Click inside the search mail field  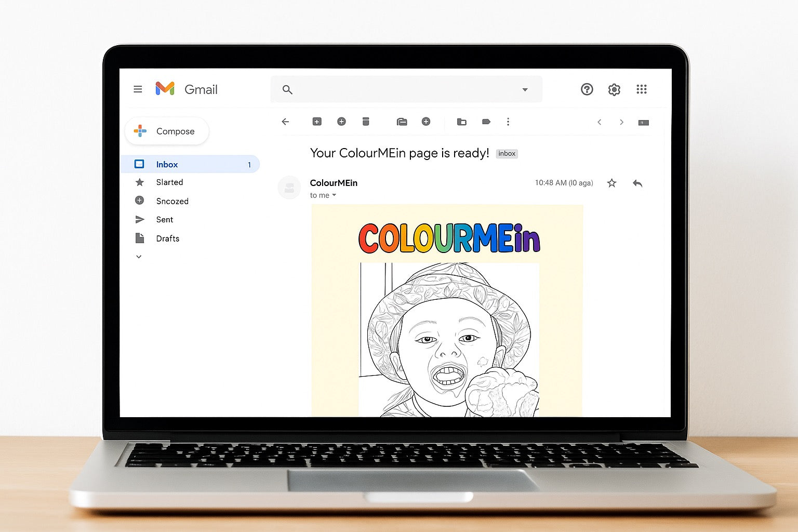coord(406,89)
